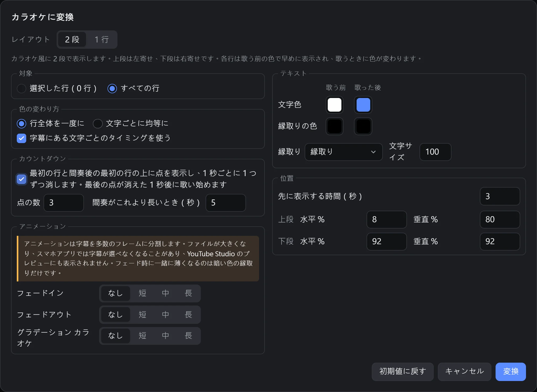Viewport: 537px width, 392px height.
Task: Open the 縁取り style dropdown
Action: (343, 152)
